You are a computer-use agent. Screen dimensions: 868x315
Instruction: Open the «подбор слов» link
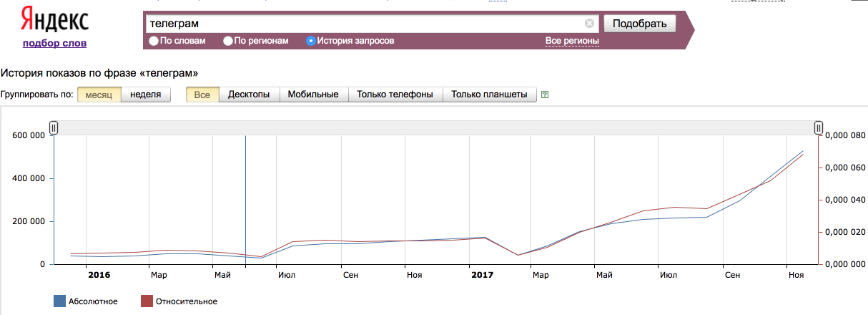coord(55,43)
